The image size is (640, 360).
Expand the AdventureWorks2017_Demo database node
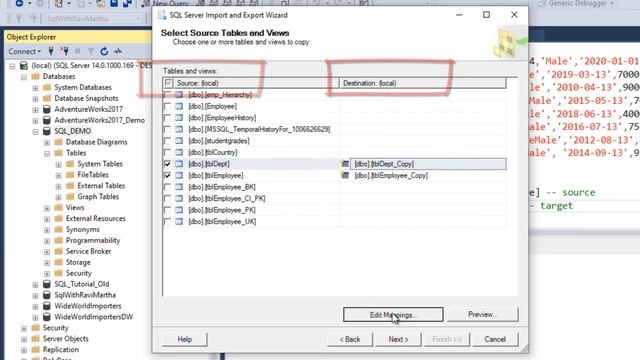tap(36, 121)
